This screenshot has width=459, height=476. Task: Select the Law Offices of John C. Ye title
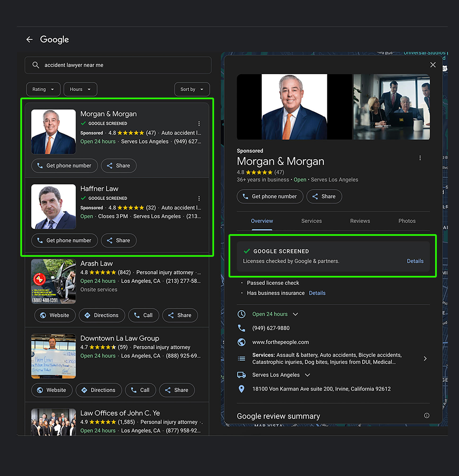tap(120, 413)
